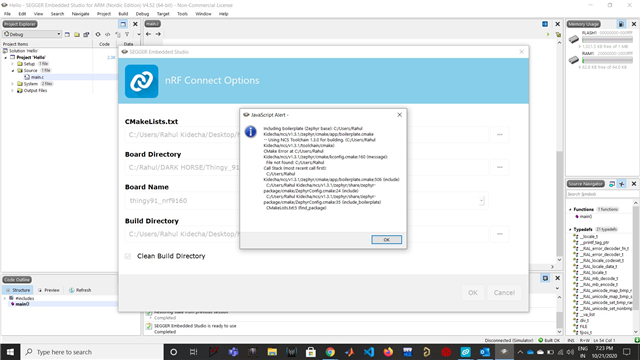Switch to the Preview tab in Code Outline

49,290
